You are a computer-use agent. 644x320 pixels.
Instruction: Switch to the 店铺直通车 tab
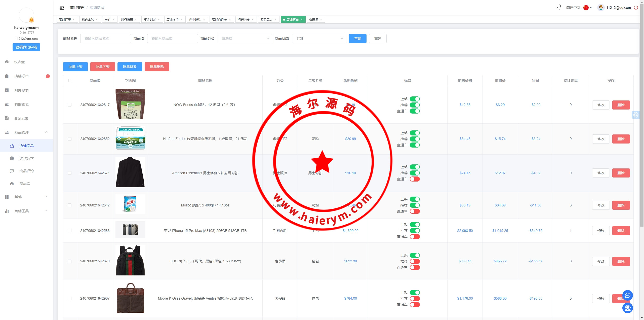[219, 19]
